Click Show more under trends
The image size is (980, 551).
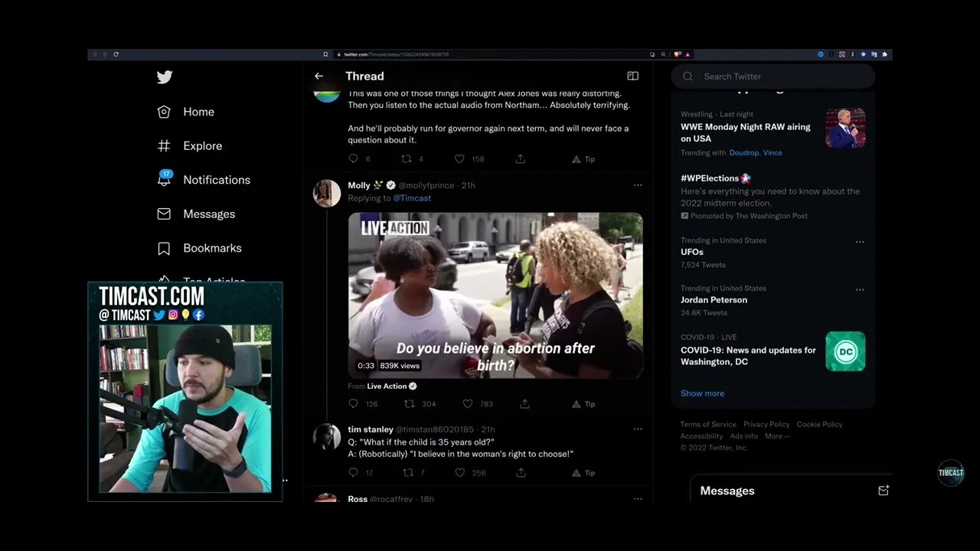702,393
